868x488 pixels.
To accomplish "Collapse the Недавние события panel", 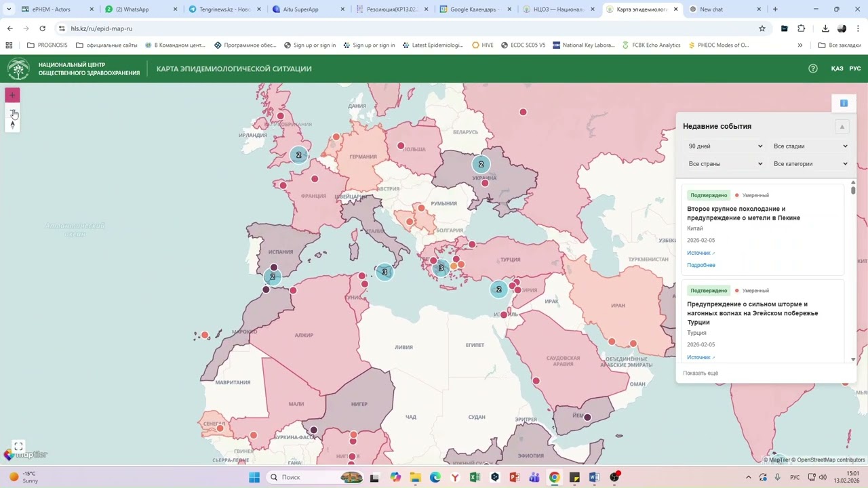I will click(842, 127).
